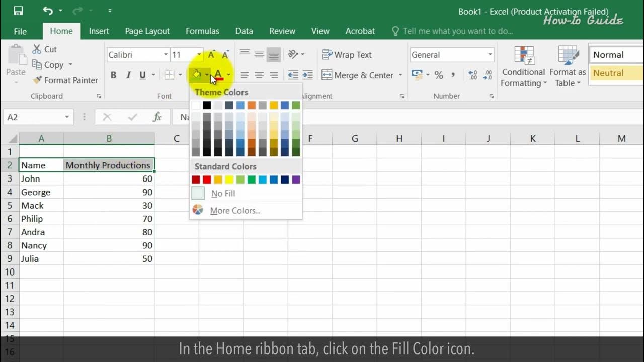Viewport: 644px width, 362px height.
Task: Click Merge & Center
Action: pos(358,75)
